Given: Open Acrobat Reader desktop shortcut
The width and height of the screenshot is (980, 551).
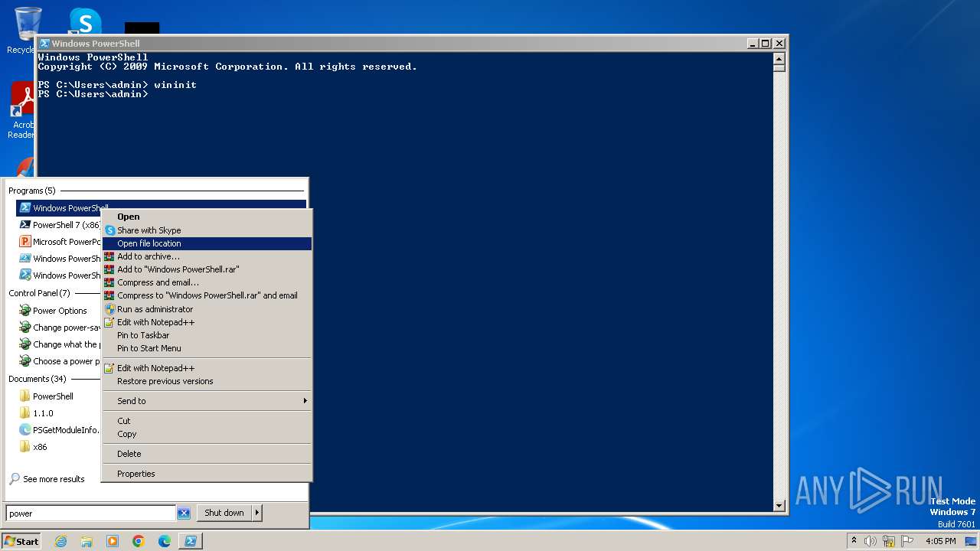Looking at the screenshot, I should [x=21, y=111].
